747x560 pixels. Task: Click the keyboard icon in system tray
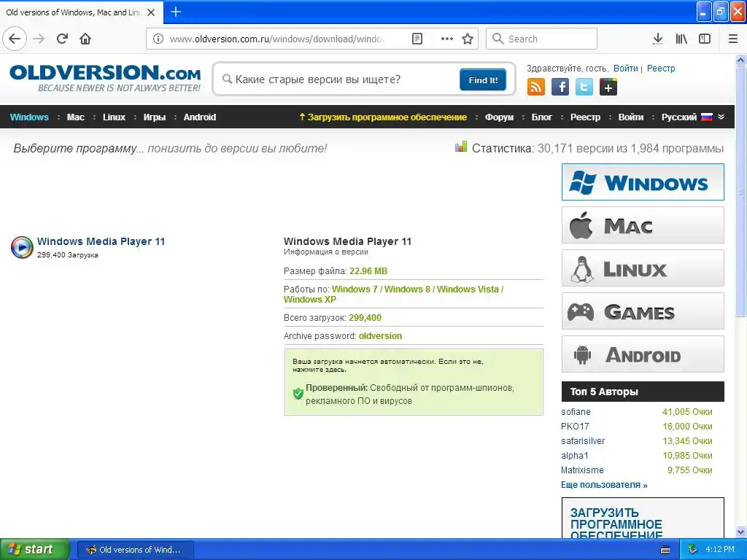tap(665, 550)
